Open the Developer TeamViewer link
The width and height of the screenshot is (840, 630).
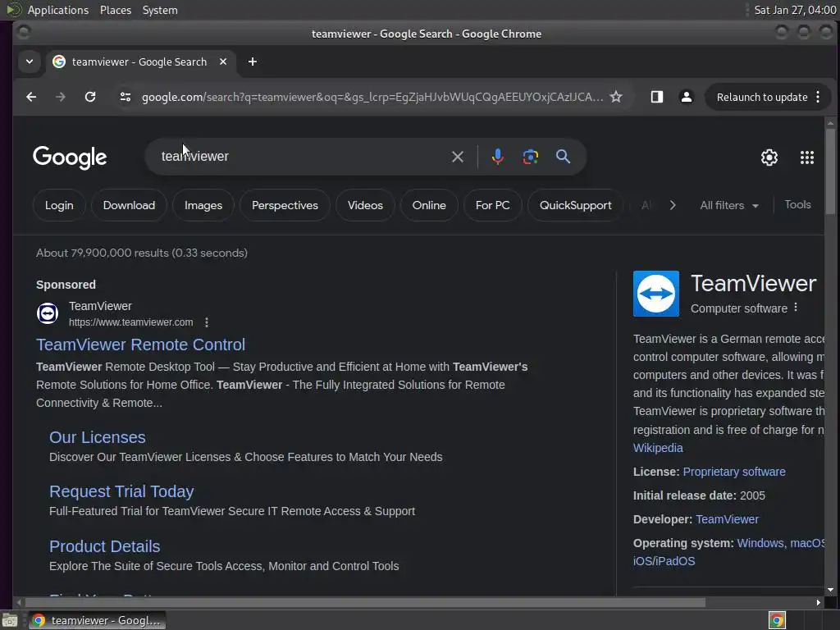(x=727, y=519)
